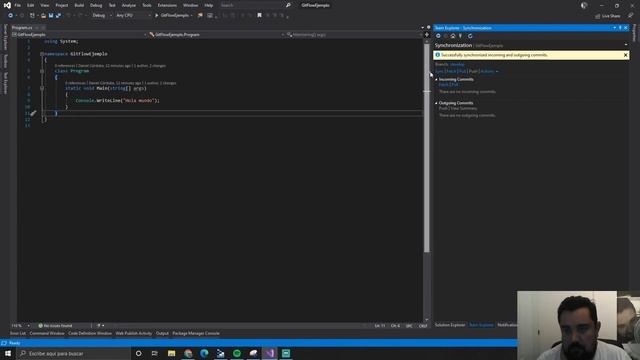Toggle the bookmark icon in the toolbar
640x360 pixels.
click(259, 16)
